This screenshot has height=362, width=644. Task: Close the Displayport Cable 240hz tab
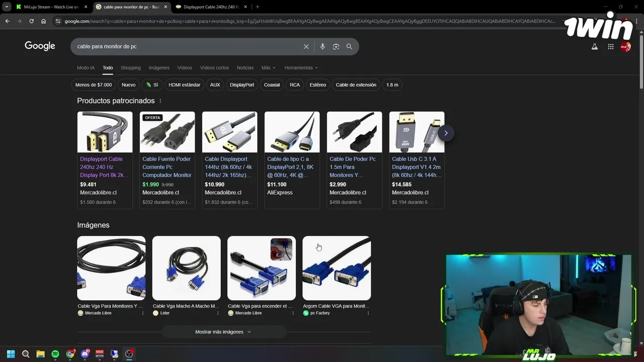tap(245, 7)
